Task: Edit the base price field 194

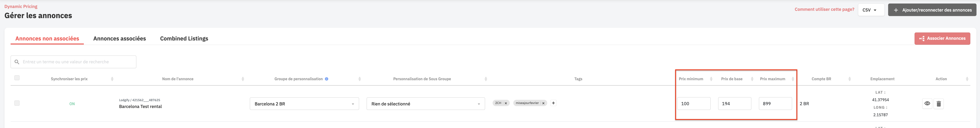Action: click(x=734, y=104)
